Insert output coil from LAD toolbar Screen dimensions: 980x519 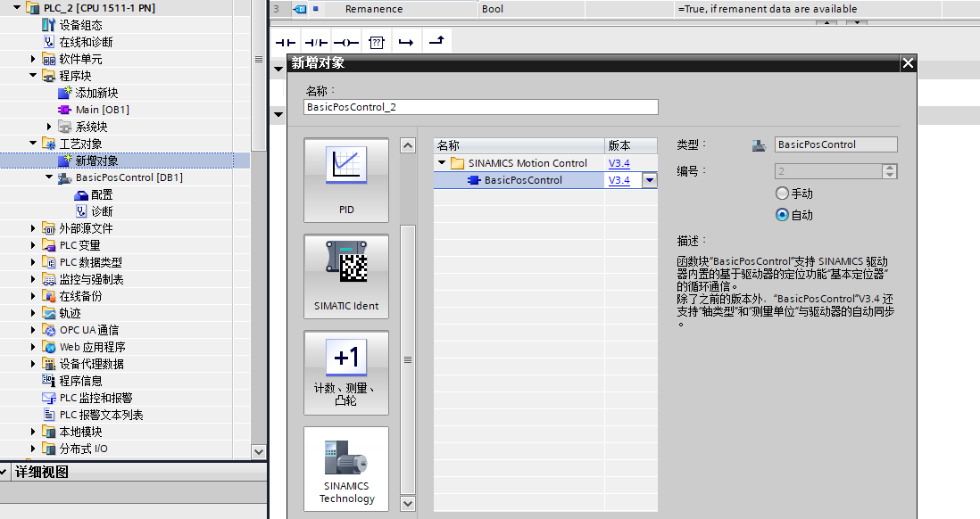(345, 43)
